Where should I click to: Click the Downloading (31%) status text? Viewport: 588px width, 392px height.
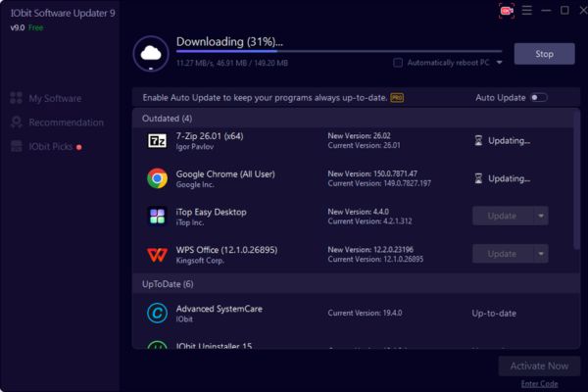pyautogui.click(x=229, y=41)
